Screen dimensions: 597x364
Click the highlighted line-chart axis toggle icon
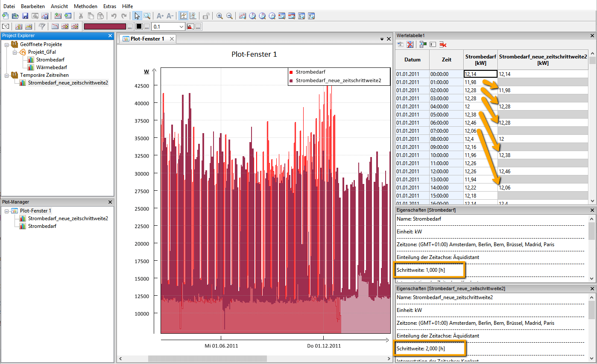click(183, 16)
